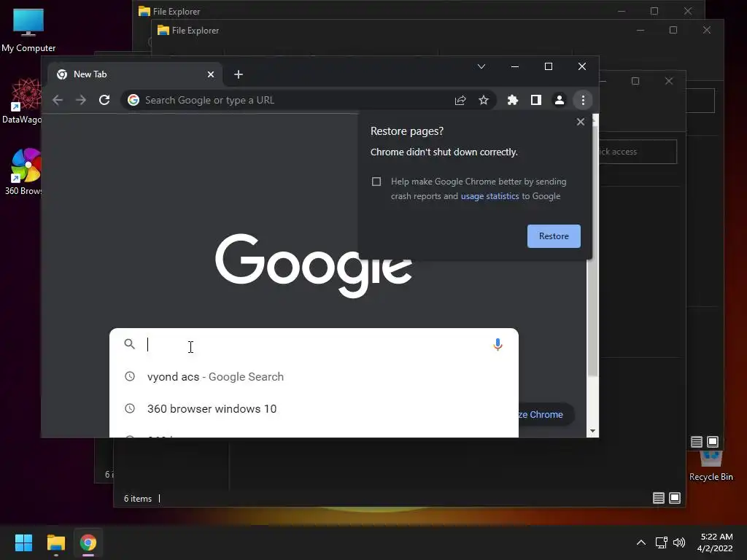Go back in Chrome
The height and width of the screenshot is (560, 747).
click(58, 100)
